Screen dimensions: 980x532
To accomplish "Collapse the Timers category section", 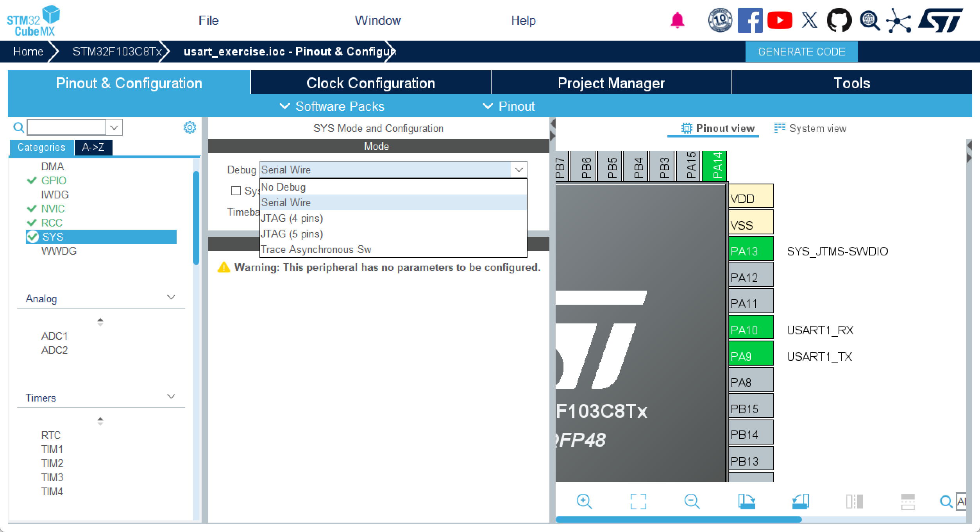I will [171, 397].
